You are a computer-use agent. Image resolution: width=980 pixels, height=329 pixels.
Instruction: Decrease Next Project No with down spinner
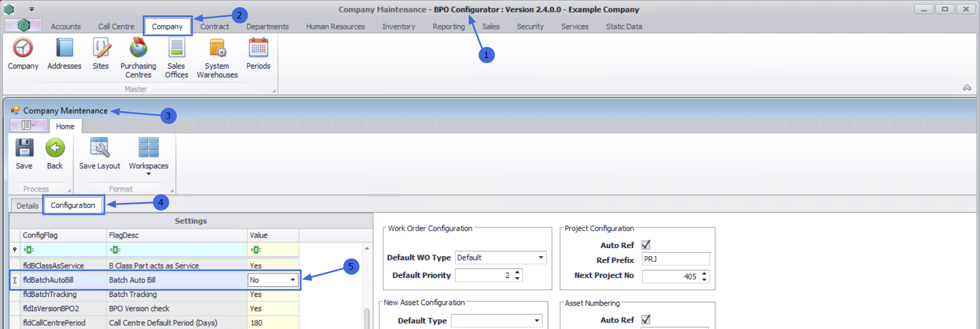(704, 280)
